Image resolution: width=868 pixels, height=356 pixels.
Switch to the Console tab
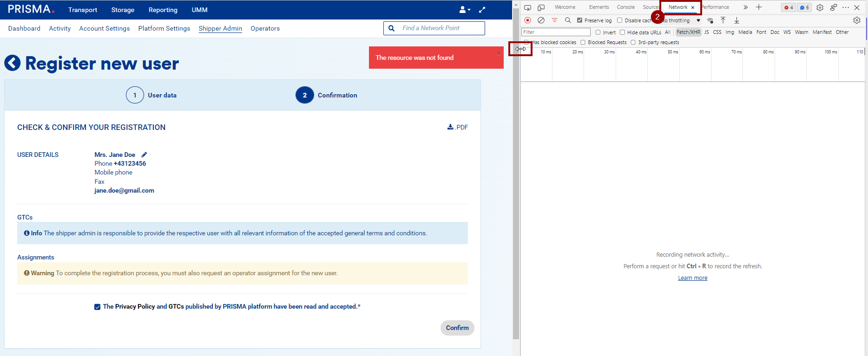625,7
